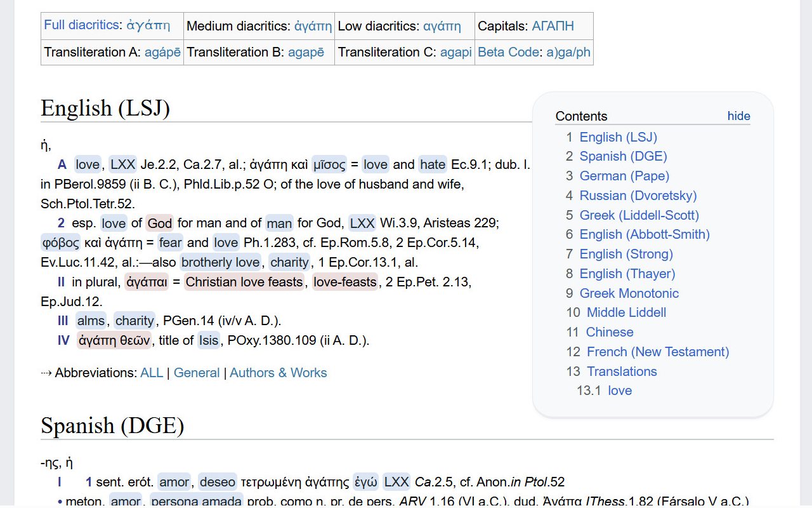Select the 13.1 love subsection
Image resolution: width=812 pixels, height=508 pixels.
pos(620,391)
